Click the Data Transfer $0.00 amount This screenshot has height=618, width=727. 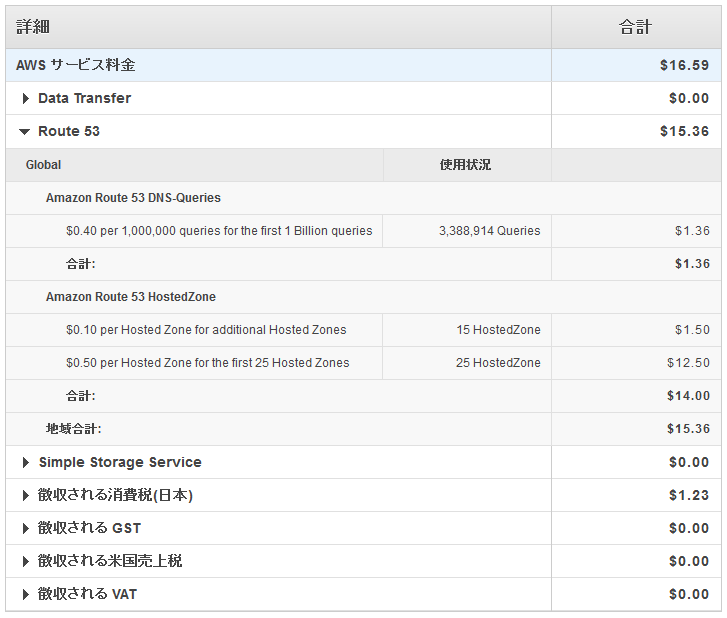tap(689, 98)
